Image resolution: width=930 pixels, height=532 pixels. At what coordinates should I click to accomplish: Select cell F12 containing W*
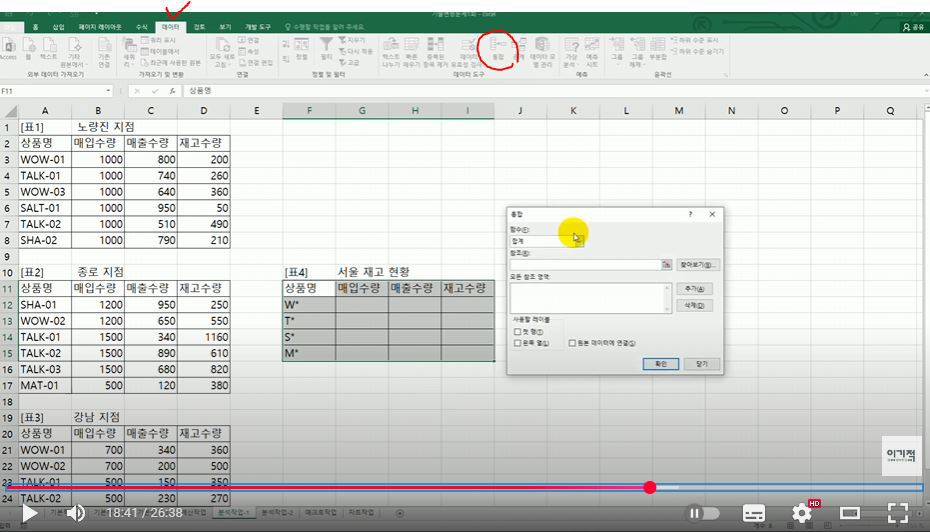309,304
